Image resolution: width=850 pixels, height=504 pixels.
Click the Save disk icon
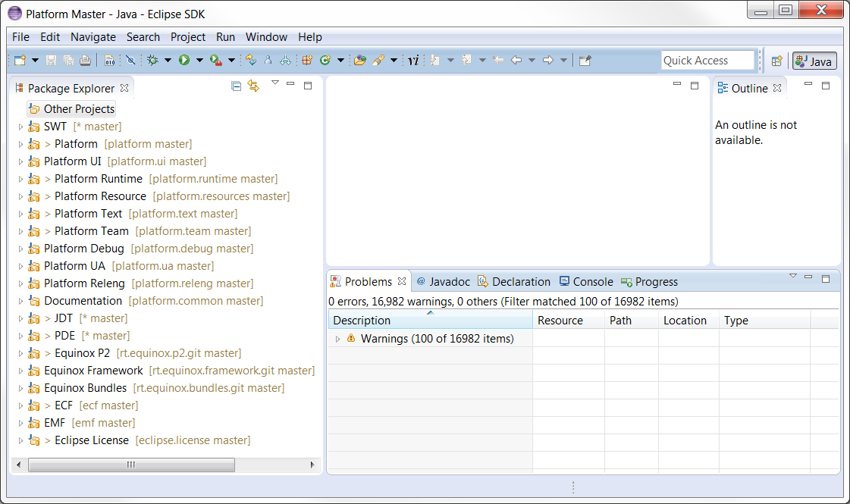pyautogui.click(x=51, y=60)
